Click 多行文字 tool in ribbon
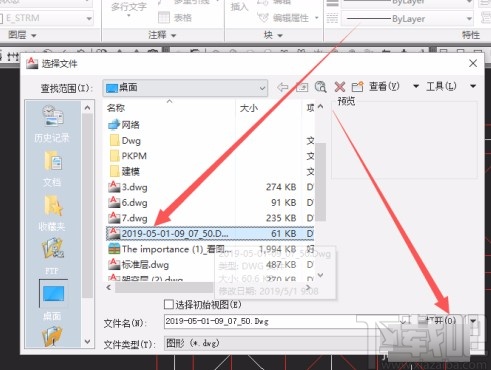Viewport: 491px width, 370px height. [x=129, y=7]
